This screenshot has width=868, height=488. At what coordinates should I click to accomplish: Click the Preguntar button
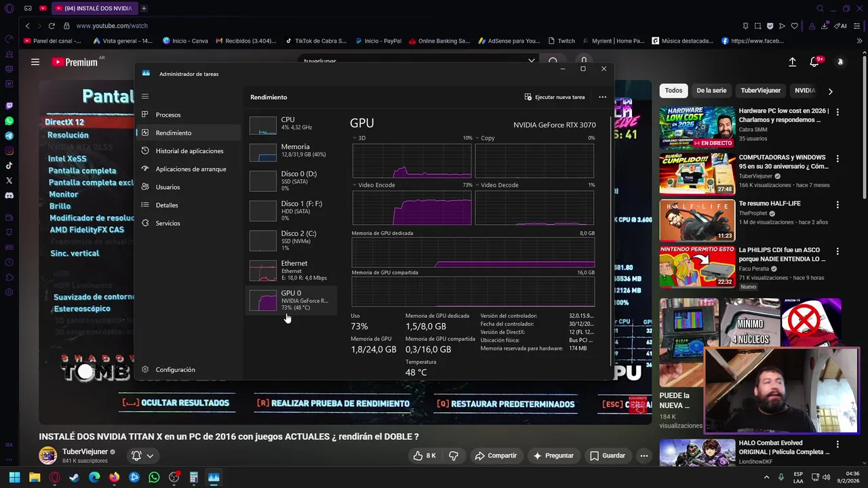(x=553, y=455)
